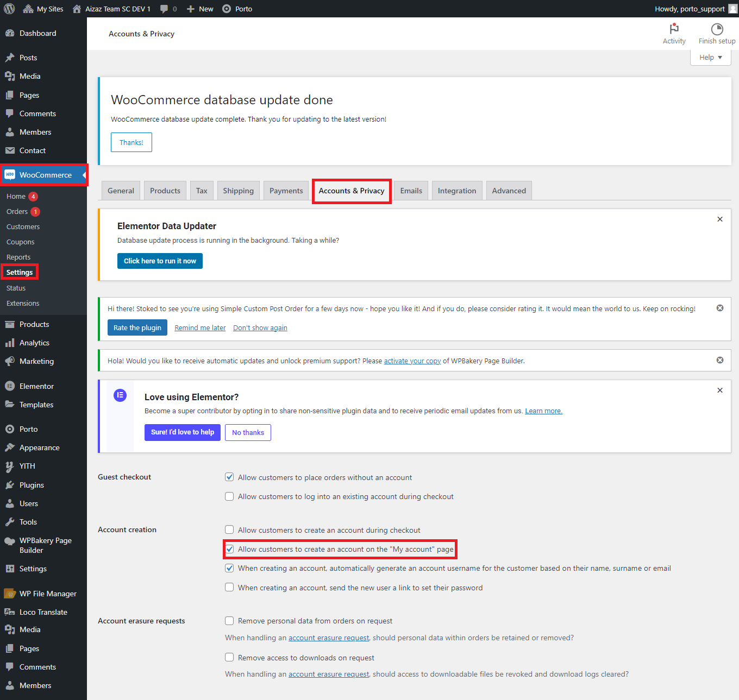Viewport: 739px width, 700px height.
Task: Click the Porto circle icon in the sidebar
Action: coord(10,429)
